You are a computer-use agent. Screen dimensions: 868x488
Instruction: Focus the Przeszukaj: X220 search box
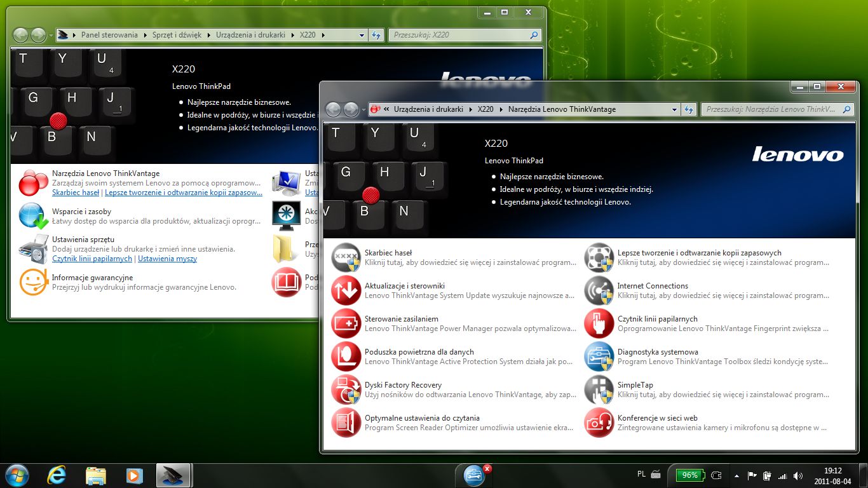[x=465, y=35]
